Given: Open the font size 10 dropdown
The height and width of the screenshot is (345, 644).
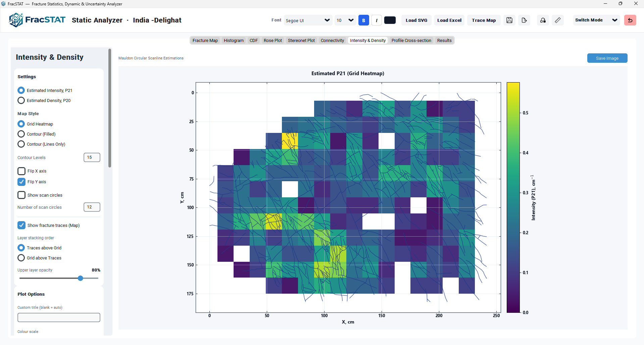Looking at the screenshot, I should tap(345, 20).
